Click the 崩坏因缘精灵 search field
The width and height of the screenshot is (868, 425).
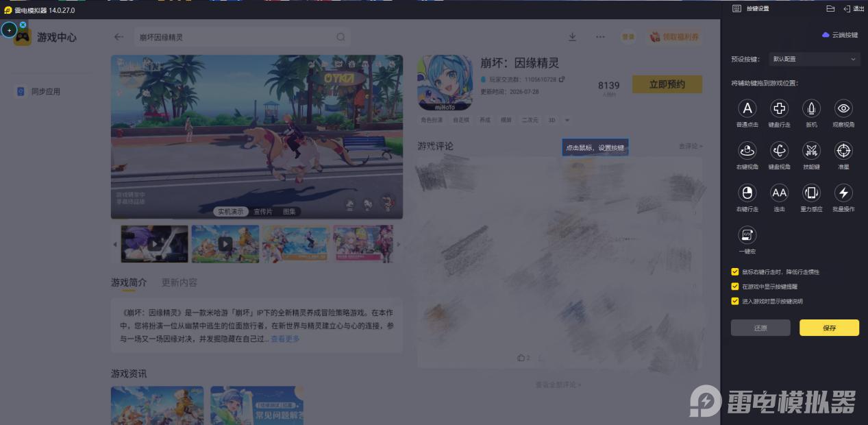(243, 37)
